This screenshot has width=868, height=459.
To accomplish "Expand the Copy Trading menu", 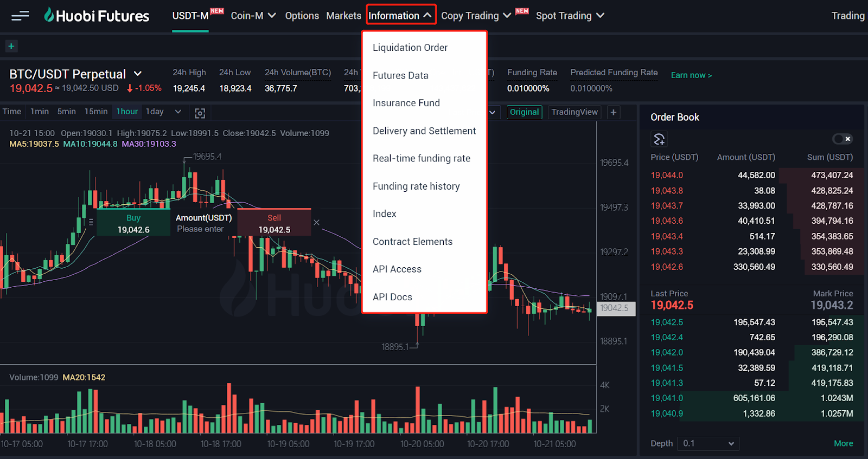I will point(476,16).
